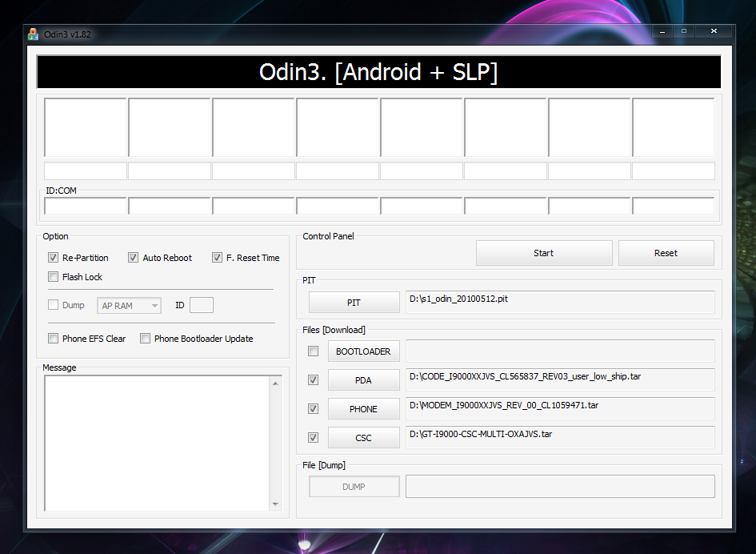
Task: Click the ID input field
Action: [202, 305]
